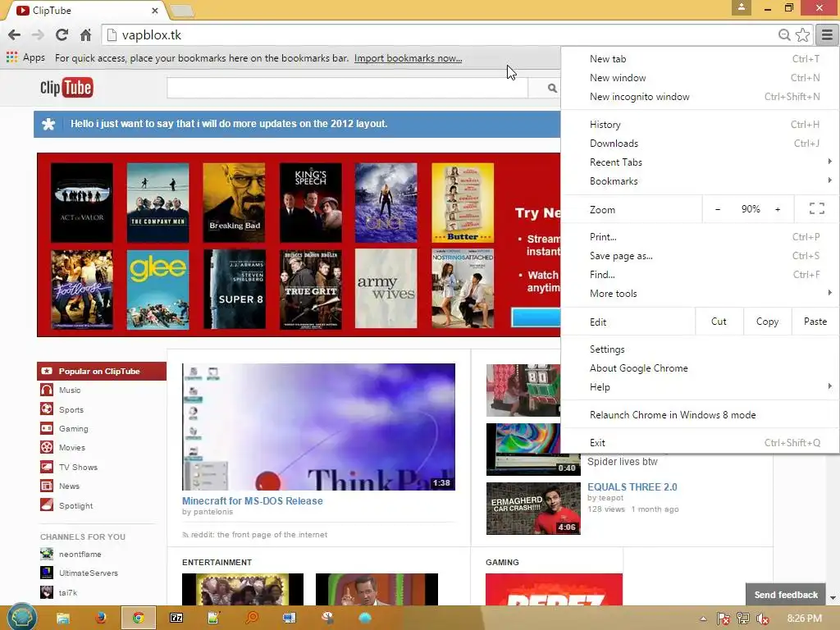Viewport: 840px width, 630px height.
Task: Click the Paste button
Action: tap(815, 322)
